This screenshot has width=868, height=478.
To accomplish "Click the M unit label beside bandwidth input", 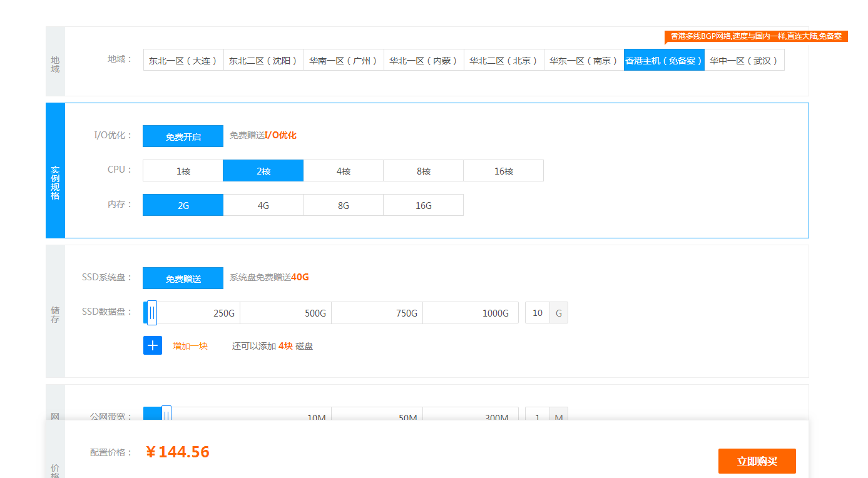I will [559, 417].
